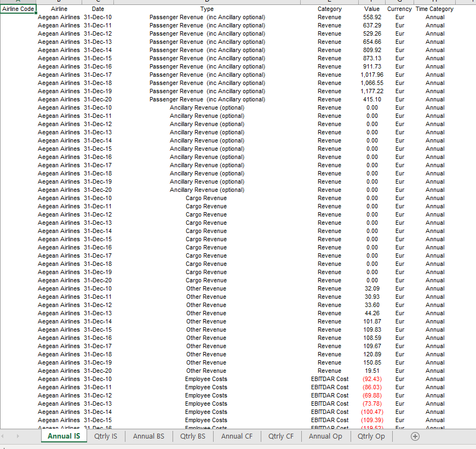Screen dimensions: 476x449
Task: Select the Time Category header cell
Action: point(435,9)
